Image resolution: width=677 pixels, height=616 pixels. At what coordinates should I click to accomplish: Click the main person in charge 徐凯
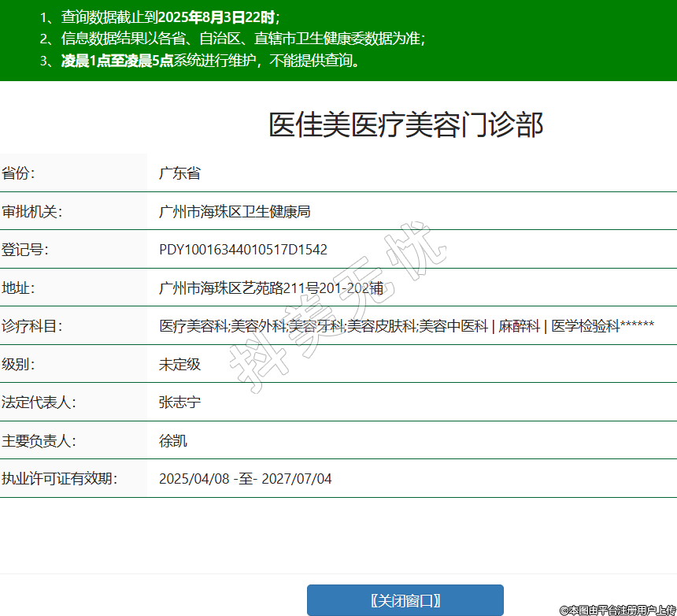[x=173, y=441]
